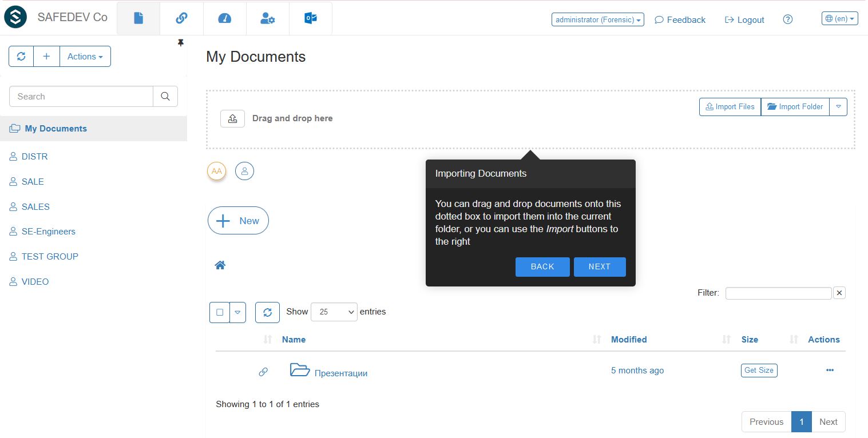Click the SAFEDEV shield logo
The width and height of the screenshot is (868, 438).
click(15, 17)
